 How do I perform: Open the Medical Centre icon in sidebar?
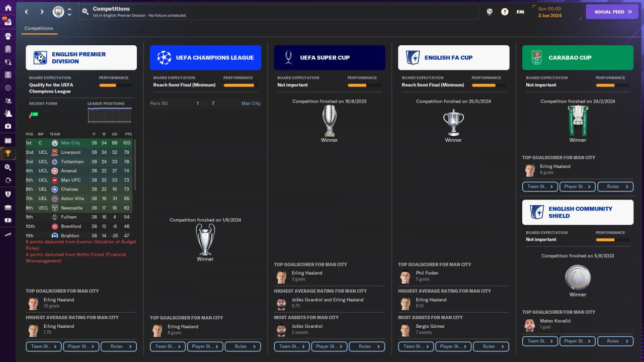(x=8, y=126)
